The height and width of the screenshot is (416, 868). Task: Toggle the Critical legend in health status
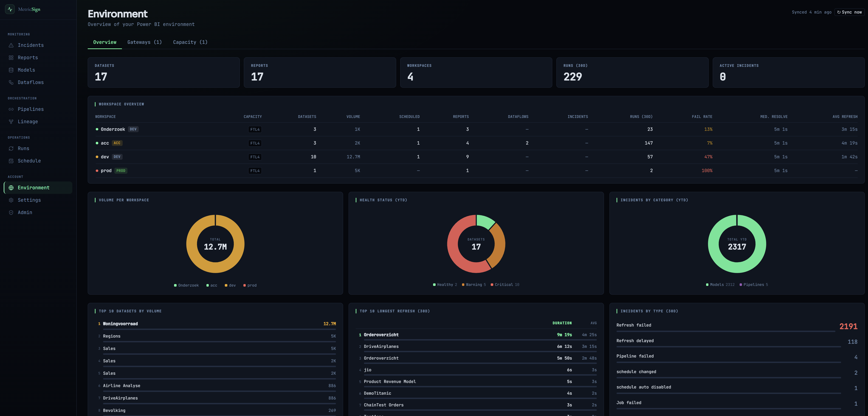504,285
